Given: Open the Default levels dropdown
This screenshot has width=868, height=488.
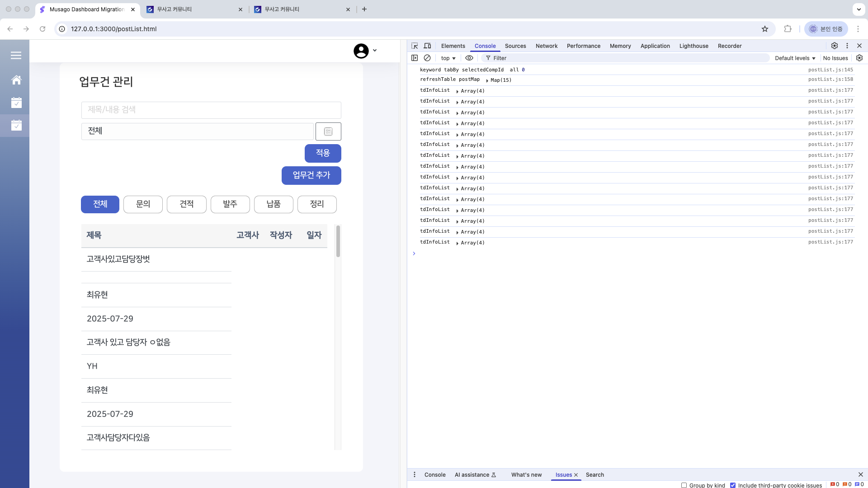Looking at the screenshot, I should pos(795,58).
